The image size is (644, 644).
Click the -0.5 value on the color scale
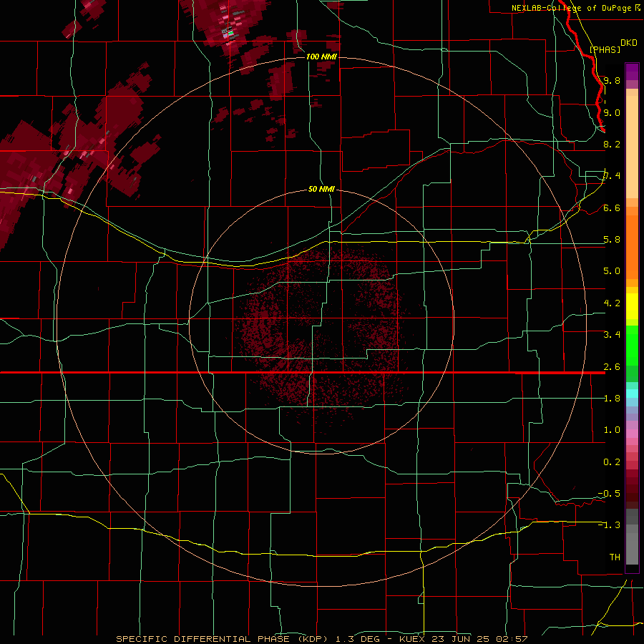(x=609, y=493)
